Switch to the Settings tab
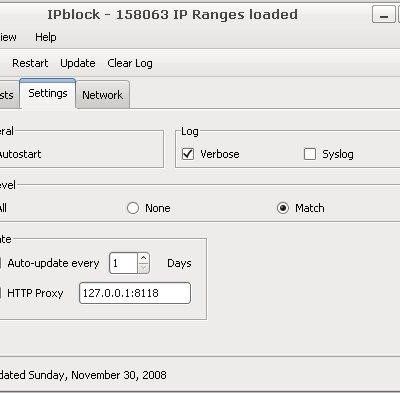This screenshot has height=393, width=400. tap(48, 93)
